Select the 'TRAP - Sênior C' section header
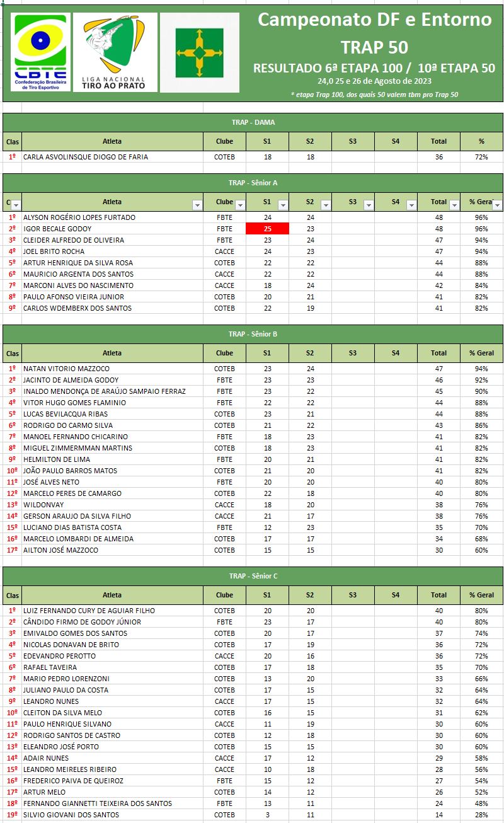Viewport: 504px width, 823px height. pos(253,576)
